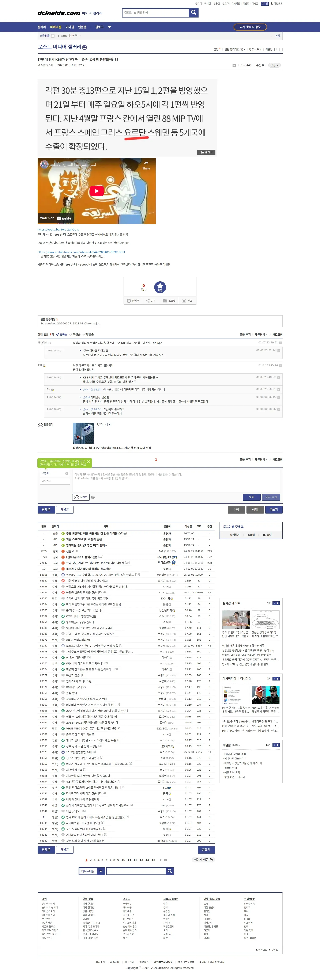Click the 스크랩 button under the post
Viewport: 320px width, 980px height.
(169, 301)
